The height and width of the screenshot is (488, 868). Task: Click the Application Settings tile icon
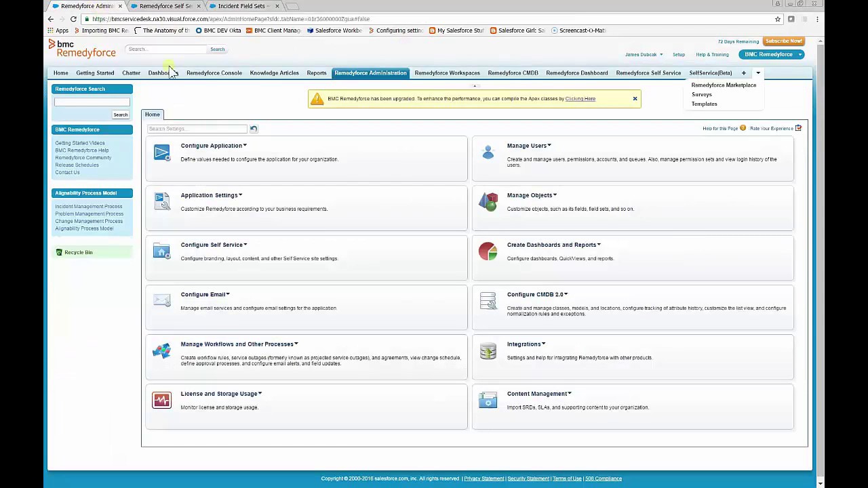pyautogui.click(x=161, y=201)
